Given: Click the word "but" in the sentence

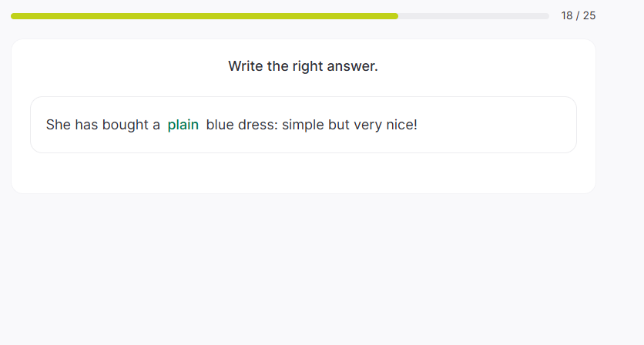Looking at the screenshot, I should [x=339, y=125].
